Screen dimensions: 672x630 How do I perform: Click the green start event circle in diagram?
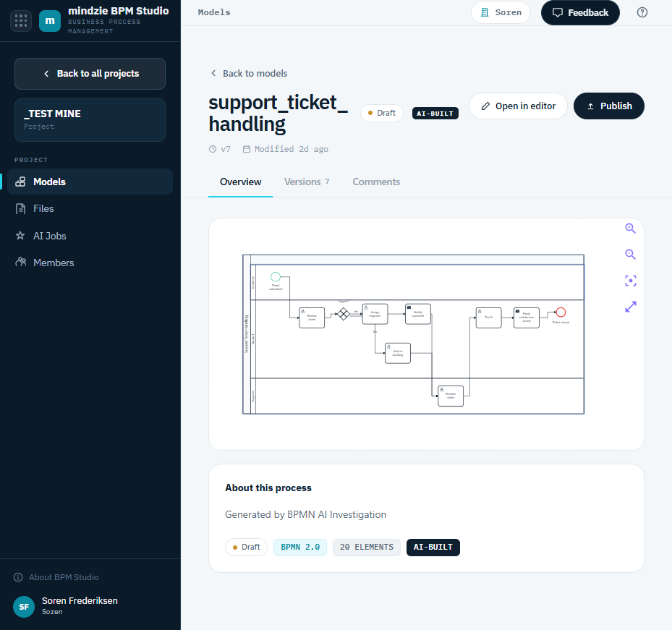pyautogui.click(x=276, y=277)
